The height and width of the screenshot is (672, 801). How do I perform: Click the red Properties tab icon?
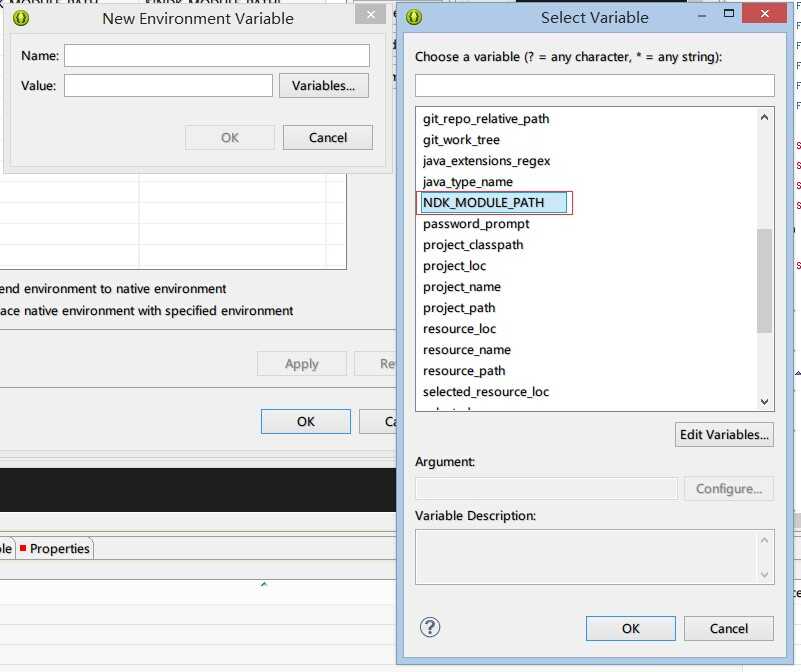pyautogui.click(x=22, y=548)
